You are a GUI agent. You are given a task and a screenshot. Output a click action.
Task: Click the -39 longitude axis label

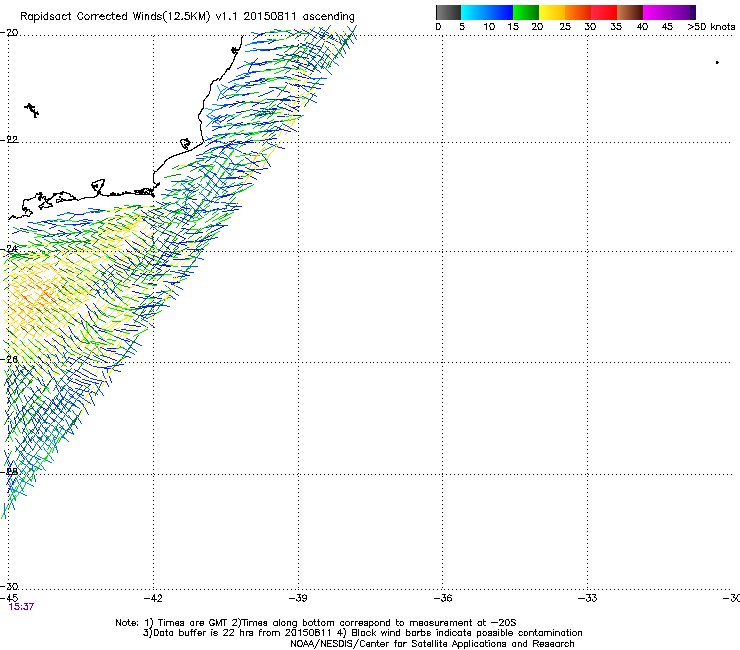(298, 598)
